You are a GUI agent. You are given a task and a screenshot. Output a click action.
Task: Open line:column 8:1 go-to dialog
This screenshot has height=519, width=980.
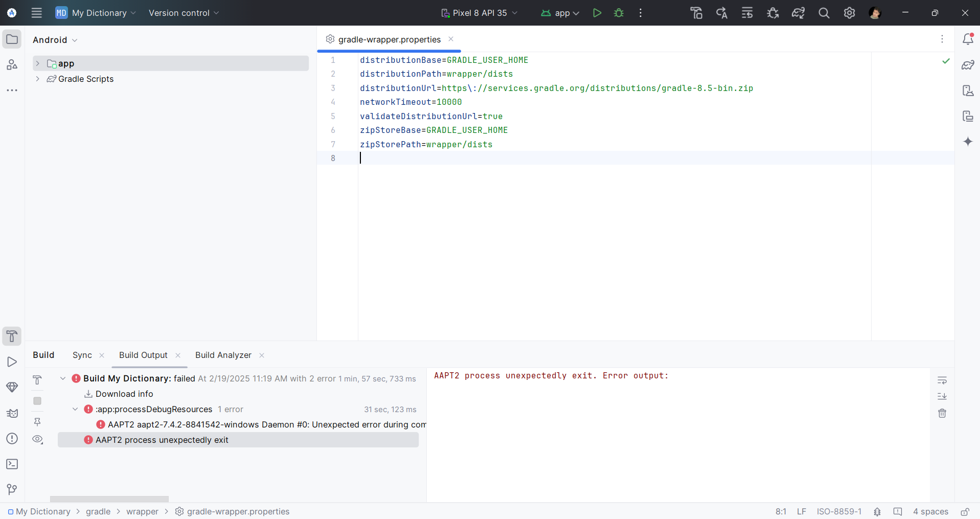pyautogui.click(x=781, y=511)
